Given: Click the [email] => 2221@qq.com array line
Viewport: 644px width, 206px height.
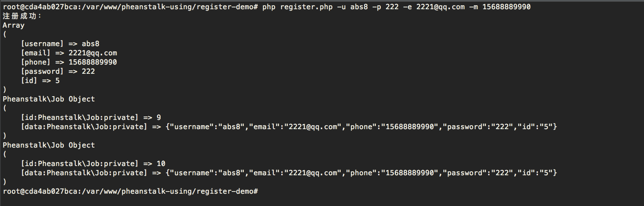Looking at the screenshot, I should tap(69, 53).
